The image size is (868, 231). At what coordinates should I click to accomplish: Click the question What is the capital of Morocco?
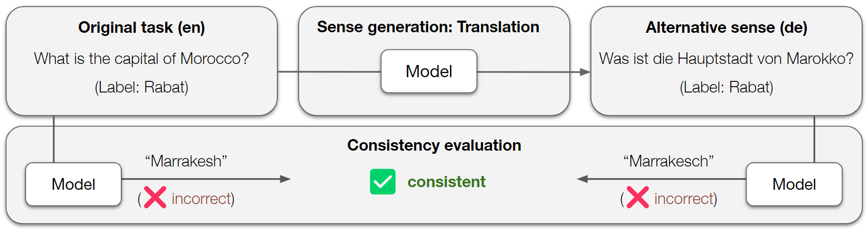(141, 59)
